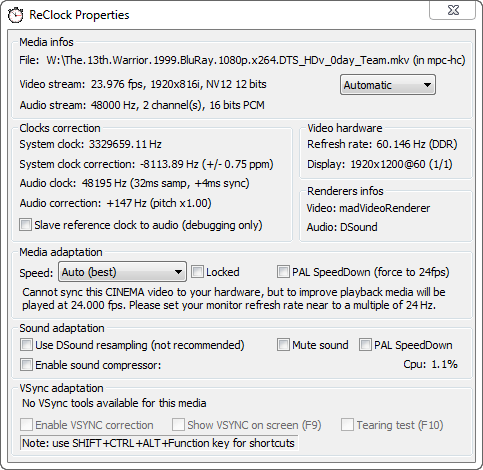The image size is (483, 470).
Task: Tick the Mute sound checkbox
Action: coord(283,345)
